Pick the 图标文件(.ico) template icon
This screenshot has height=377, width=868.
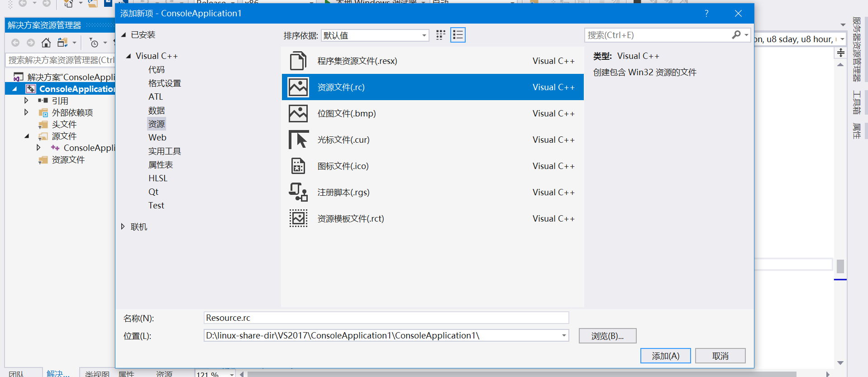(298, 166)
